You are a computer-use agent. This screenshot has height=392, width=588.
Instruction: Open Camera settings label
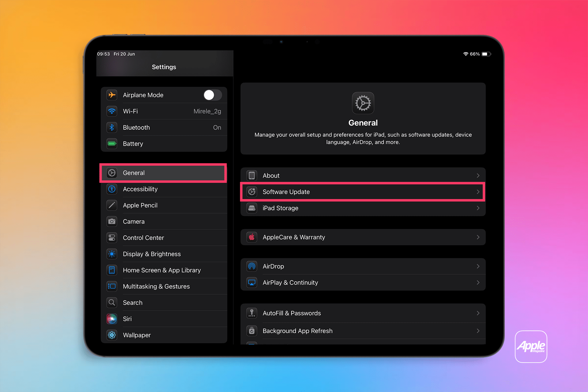pyautogui.click(x=134, y=221)
